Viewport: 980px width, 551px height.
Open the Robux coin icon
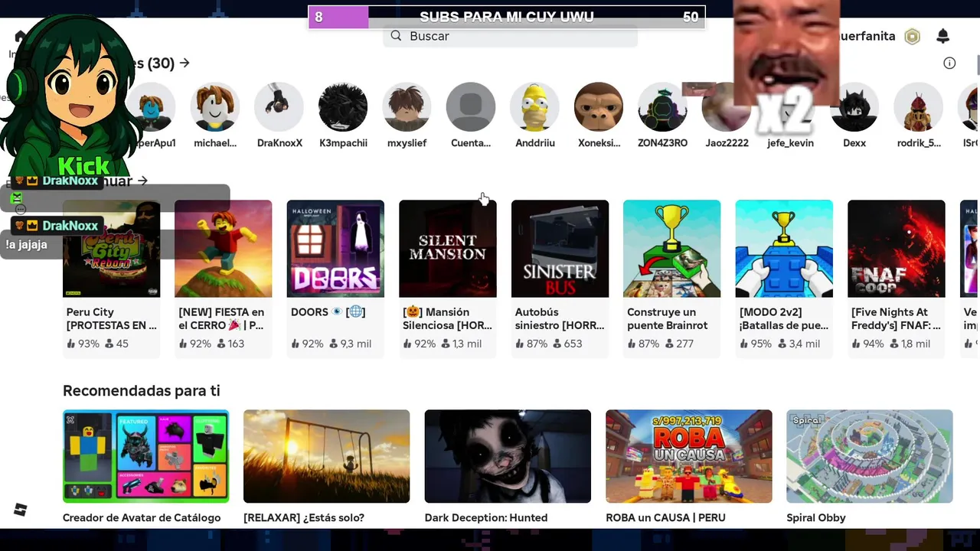(912, 36)
